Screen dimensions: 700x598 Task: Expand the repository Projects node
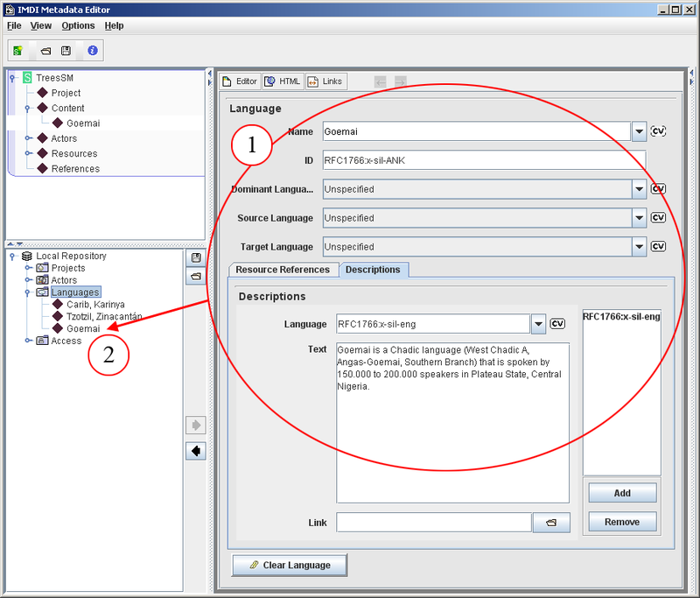click(x=28, y=268)
